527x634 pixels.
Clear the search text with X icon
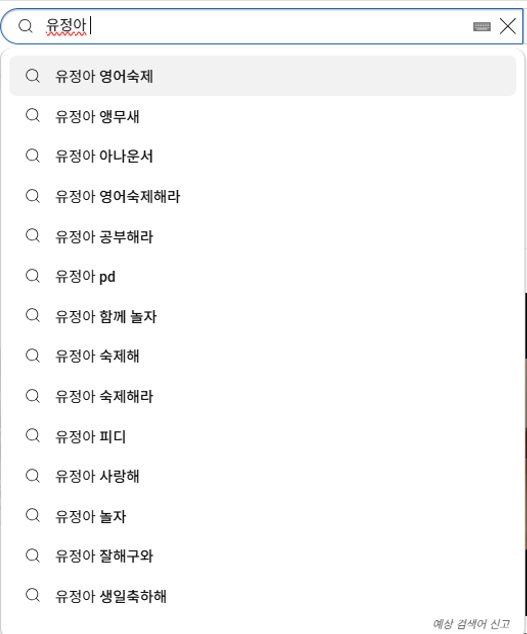click(508, 26)
